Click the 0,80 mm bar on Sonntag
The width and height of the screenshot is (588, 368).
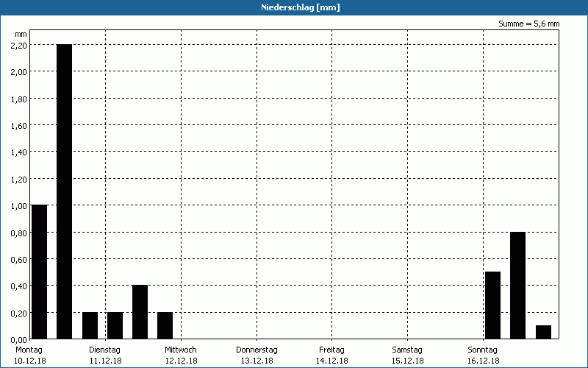518,286
